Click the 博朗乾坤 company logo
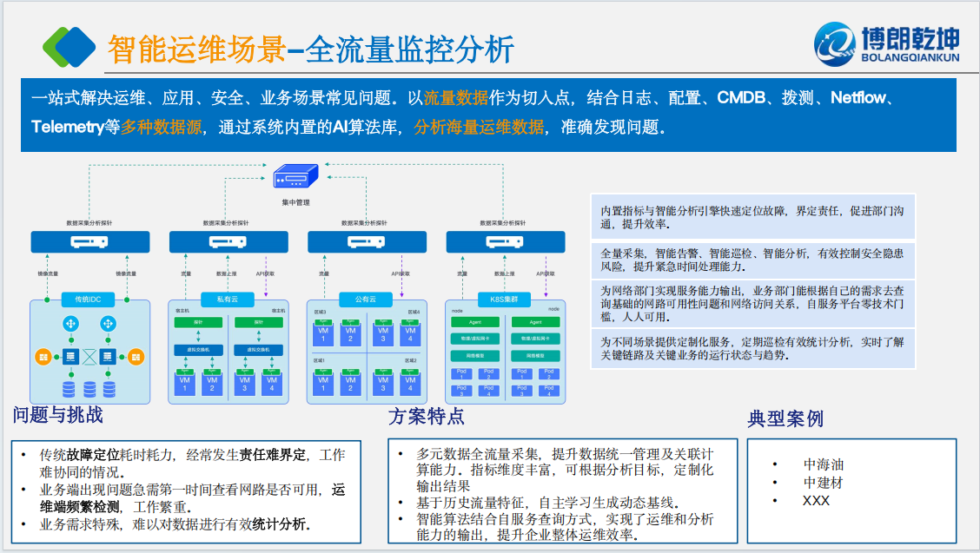 886,43
